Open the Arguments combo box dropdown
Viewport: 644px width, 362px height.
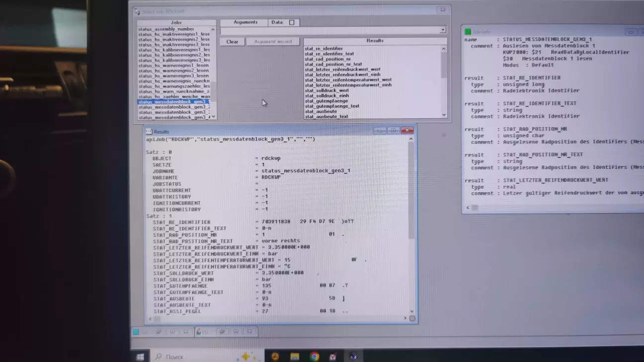click(x=443, y=30)
